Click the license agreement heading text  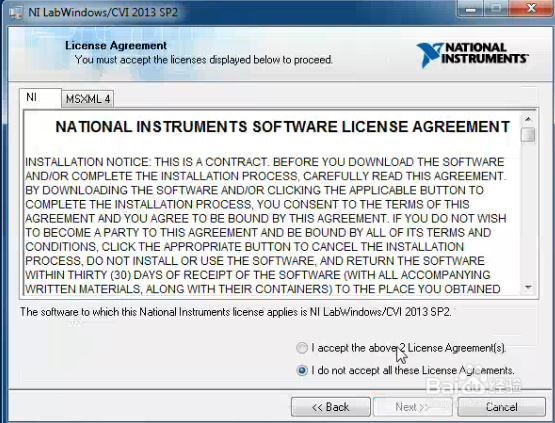[x=282, y=127]
